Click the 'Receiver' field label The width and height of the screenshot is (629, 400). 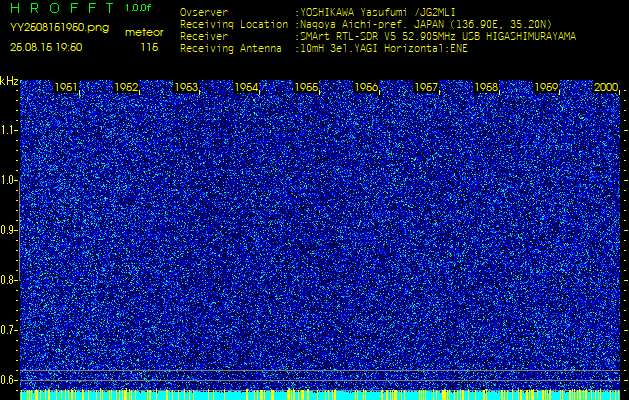coord(204,37)
